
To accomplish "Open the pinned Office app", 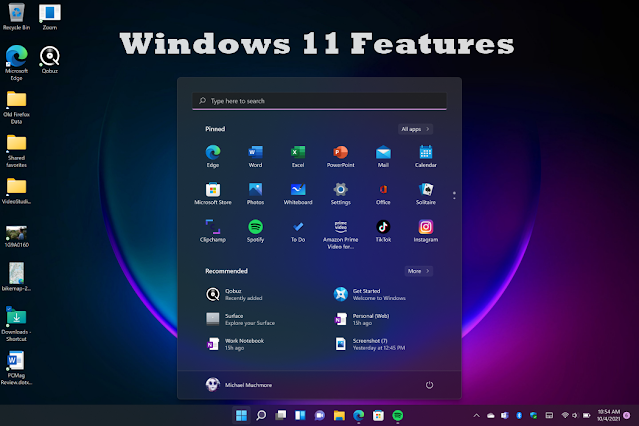I will [x=383, y=194].
